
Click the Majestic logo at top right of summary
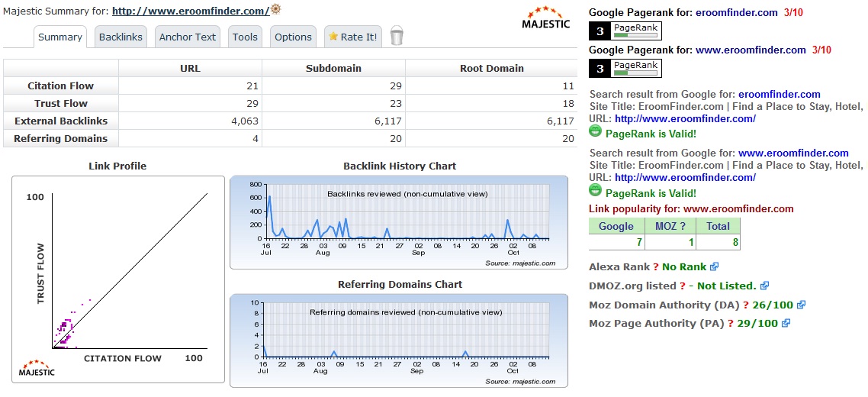tap(545, 18)
